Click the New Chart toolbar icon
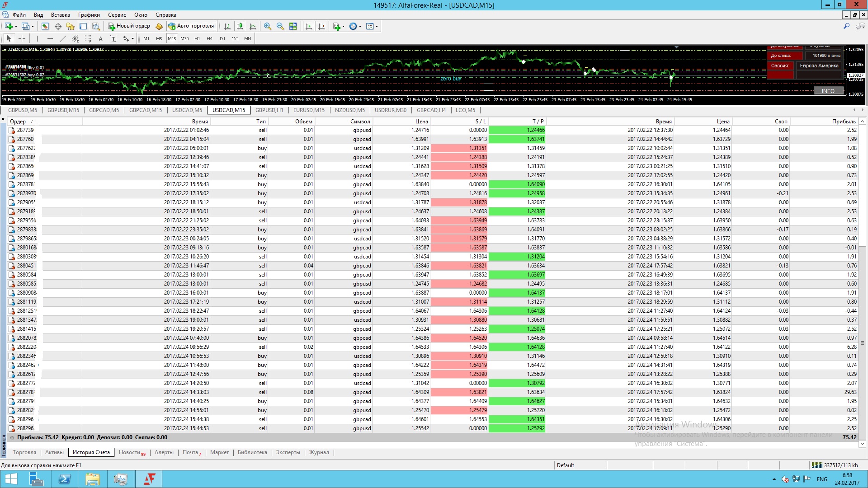 coord(9,26)
